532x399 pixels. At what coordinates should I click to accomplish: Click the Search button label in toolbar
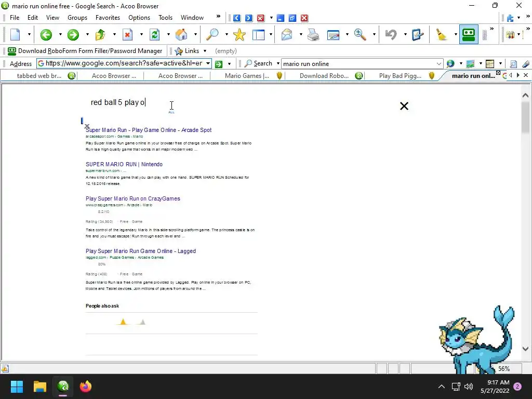pos(259,63)
